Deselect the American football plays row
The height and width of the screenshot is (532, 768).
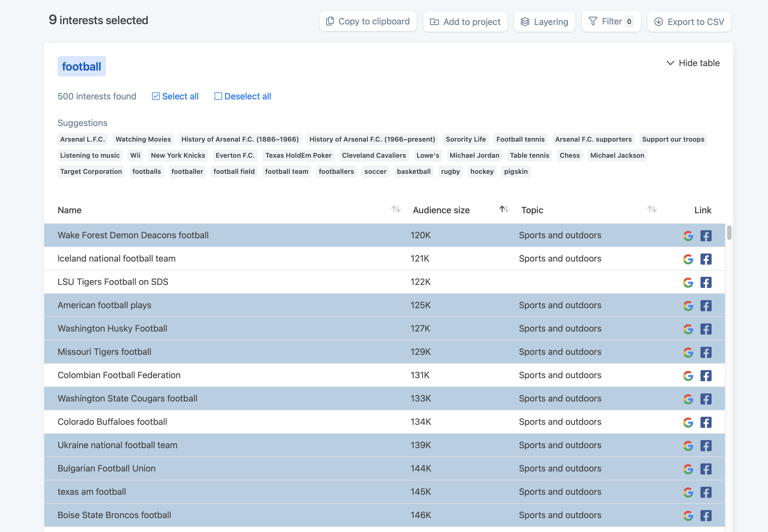point(385,305)
